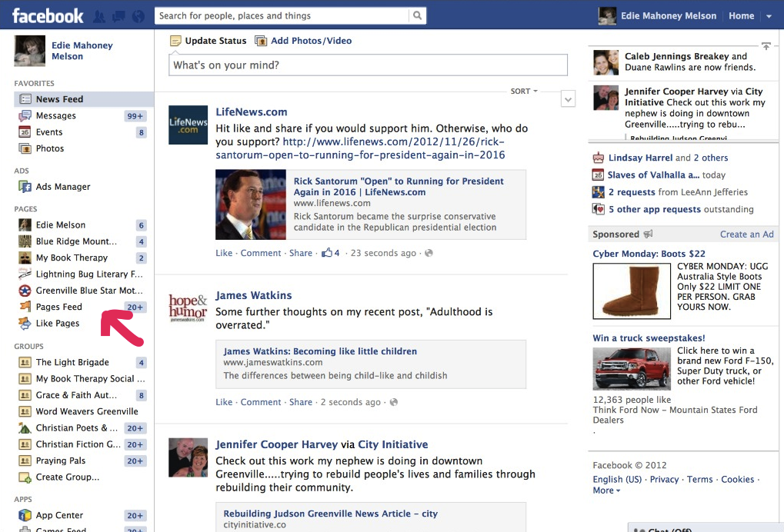Click the Update Status icon

(x=175, y=41)
